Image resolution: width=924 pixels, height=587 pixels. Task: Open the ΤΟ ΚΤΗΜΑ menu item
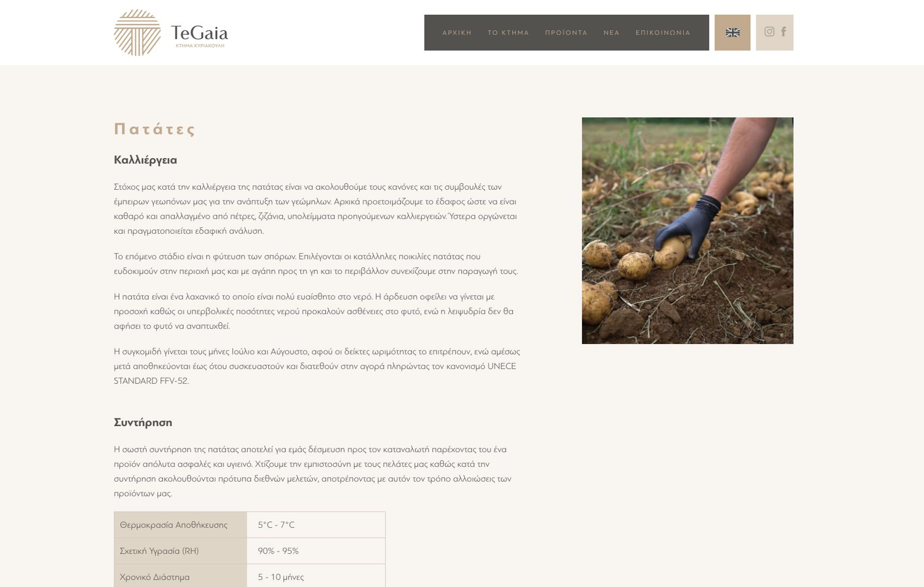[508, 33]
